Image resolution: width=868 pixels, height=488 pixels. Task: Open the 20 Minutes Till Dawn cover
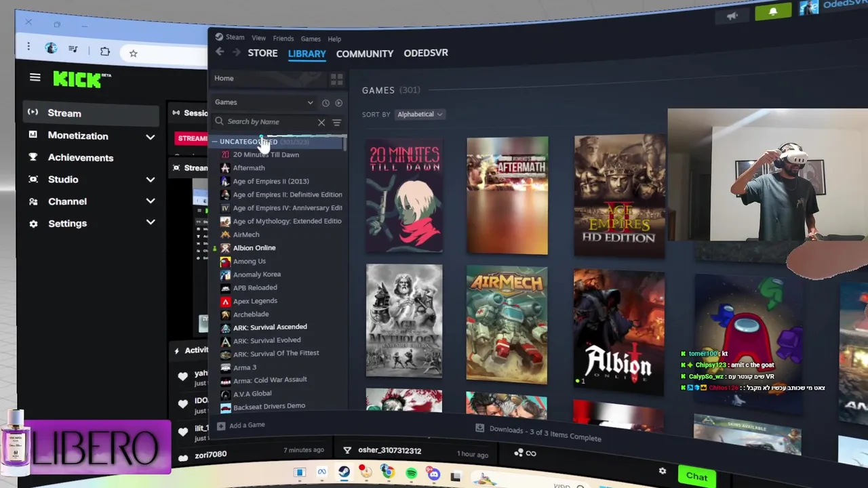[404, 197]
